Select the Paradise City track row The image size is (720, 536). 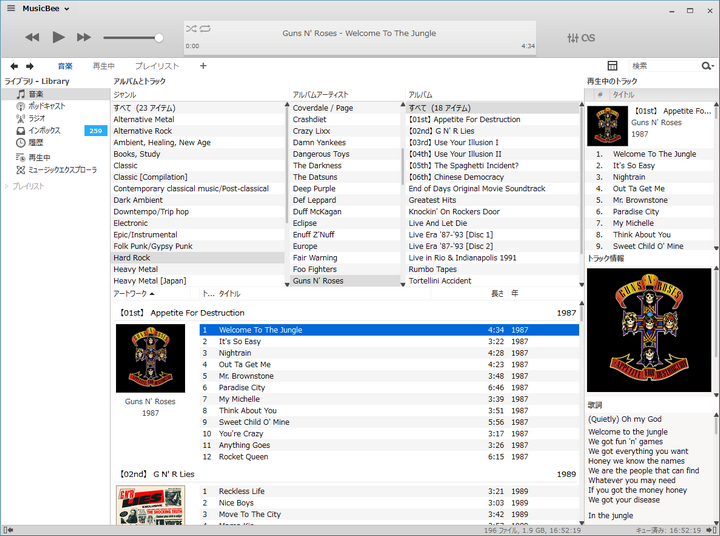pos(389,388)
